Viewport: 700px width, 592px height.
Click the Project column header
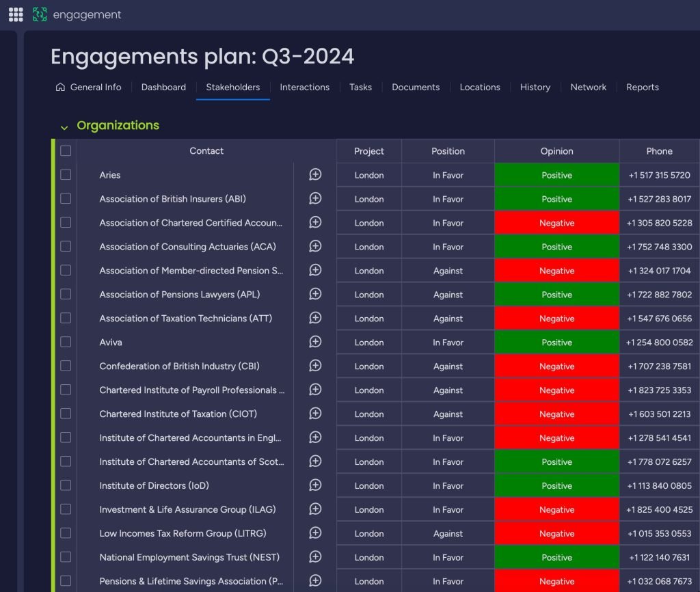pos(368,151)
